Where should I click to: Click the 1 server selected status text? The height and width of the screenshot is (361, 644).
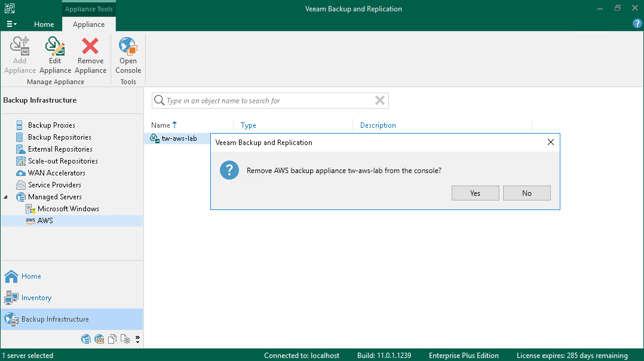[27, 355]
